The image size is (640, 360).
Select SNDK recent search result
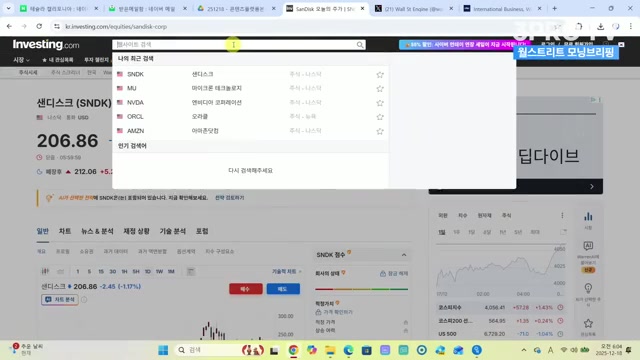pyautogui.click(x=250, y=74)
